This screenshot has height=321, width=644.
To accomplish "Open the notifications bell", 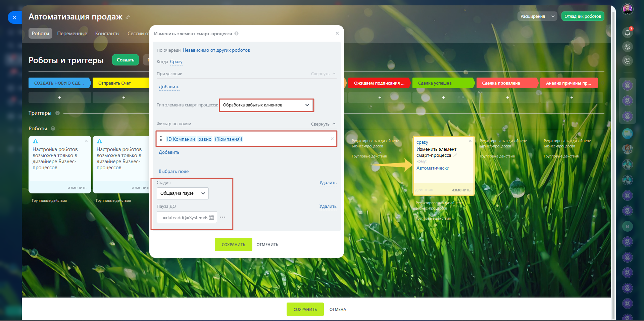I will 628,33.
